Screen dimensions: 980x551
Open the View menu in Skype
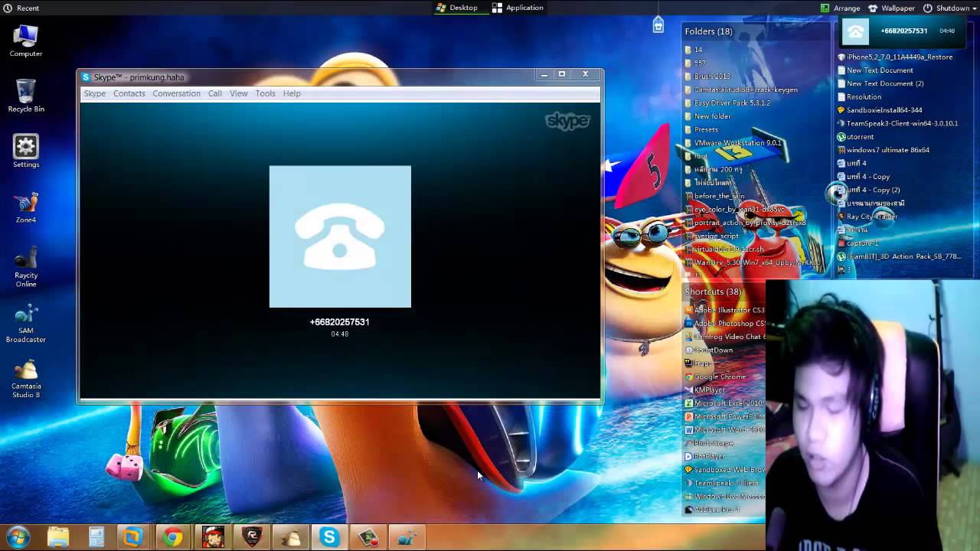(239, 93)
